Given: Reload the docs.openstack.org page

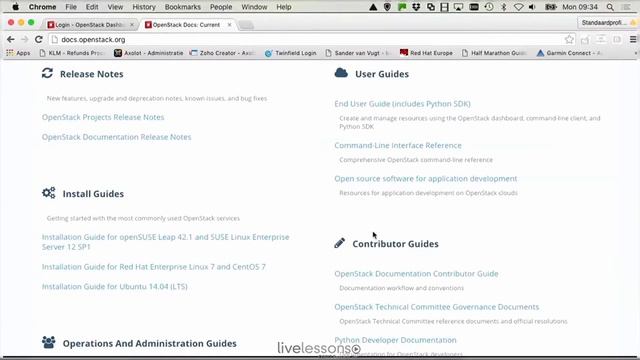Looking at the screenshot, I should 39,40.
